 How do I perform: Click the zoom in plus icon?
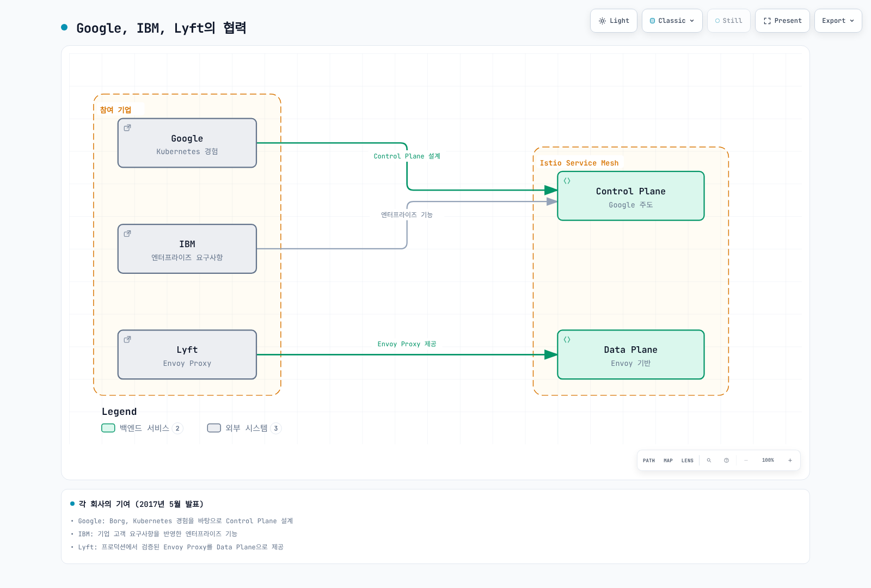790,461
